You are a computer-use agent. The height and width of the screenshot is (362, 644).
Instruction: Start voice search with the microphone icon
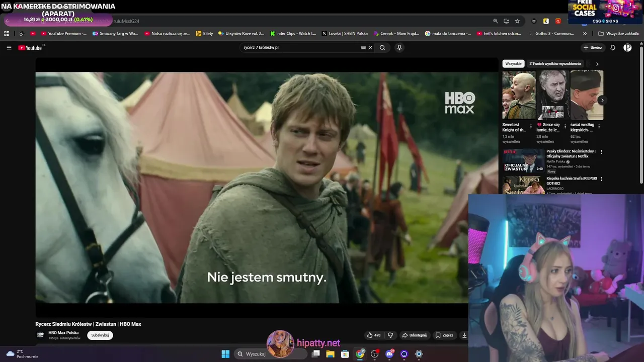pyautogui.click(x=399, y=48)
